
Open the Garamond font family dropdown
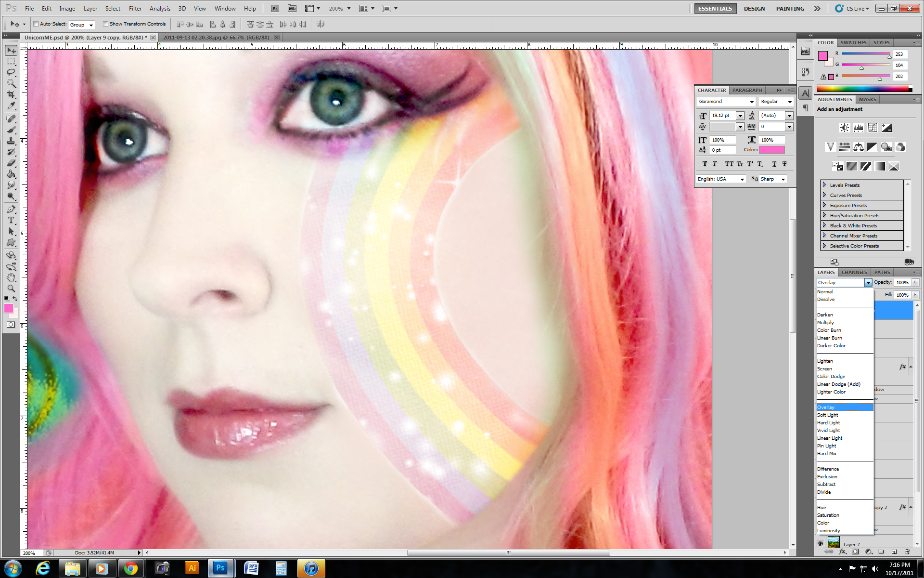click(x=726, y=102)
